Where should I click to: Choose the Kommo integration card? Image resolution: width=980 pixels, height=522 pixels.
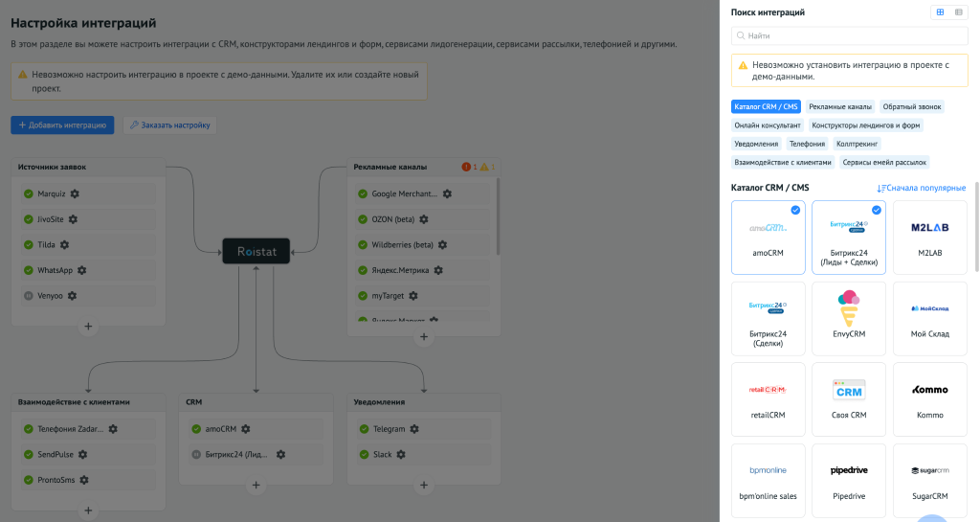pyautogui.click(x=930, y=399)
